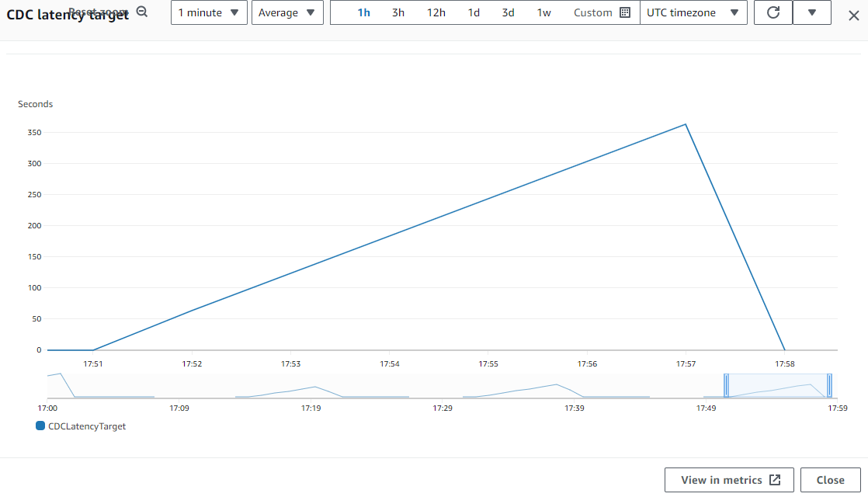Viewport: 868px width, 497px height.
Task: Select the 1w time range
Action: [544, 12]
